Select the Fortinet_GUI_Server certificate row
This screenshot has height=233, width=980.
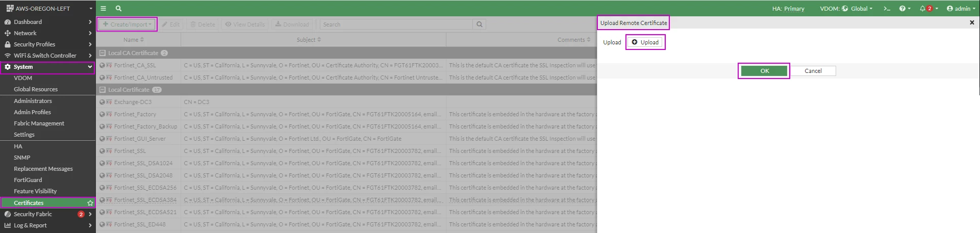[346, 139]
